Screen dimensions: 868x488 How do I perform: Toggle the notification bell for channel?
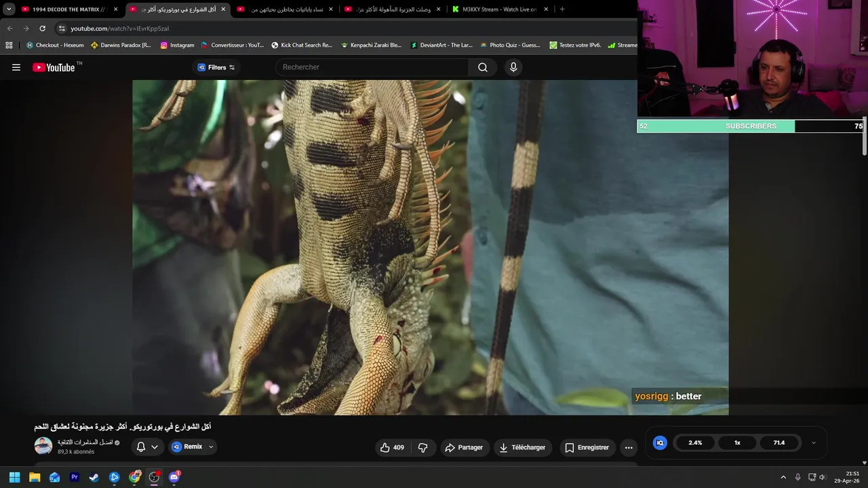pyautogui.click(x=141, y=447)
